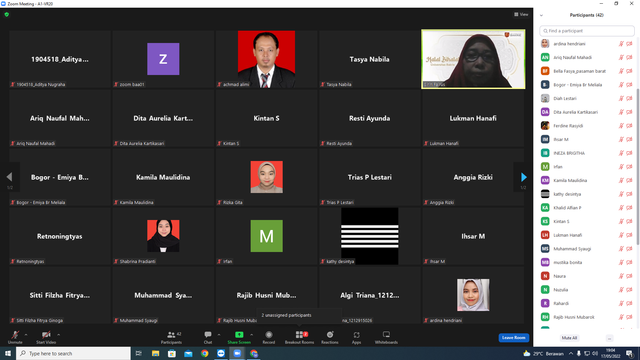Expand video options arrow beside Start Video
640x360 pixels.
58,335
